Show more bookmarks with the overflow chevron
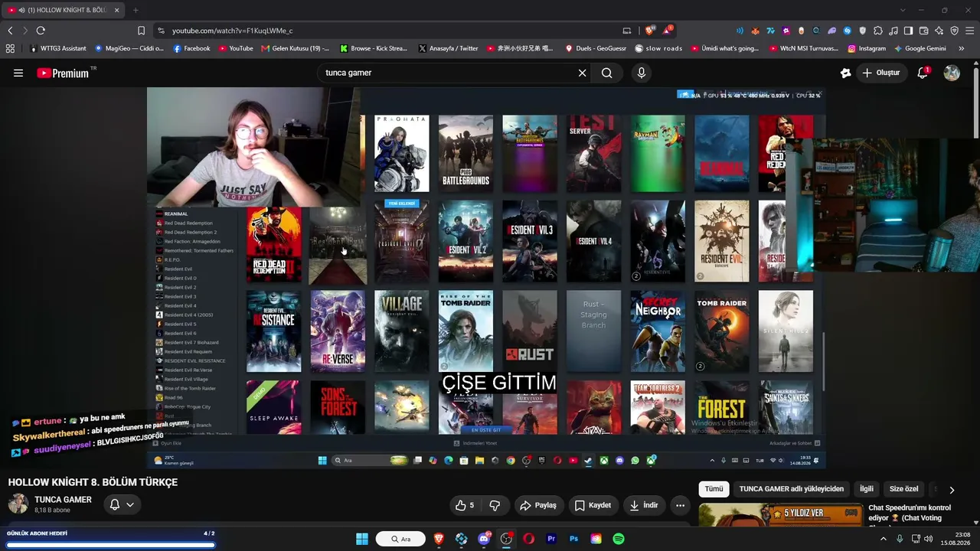The height and width of the screenshot is (551, 980). (962, 48)
